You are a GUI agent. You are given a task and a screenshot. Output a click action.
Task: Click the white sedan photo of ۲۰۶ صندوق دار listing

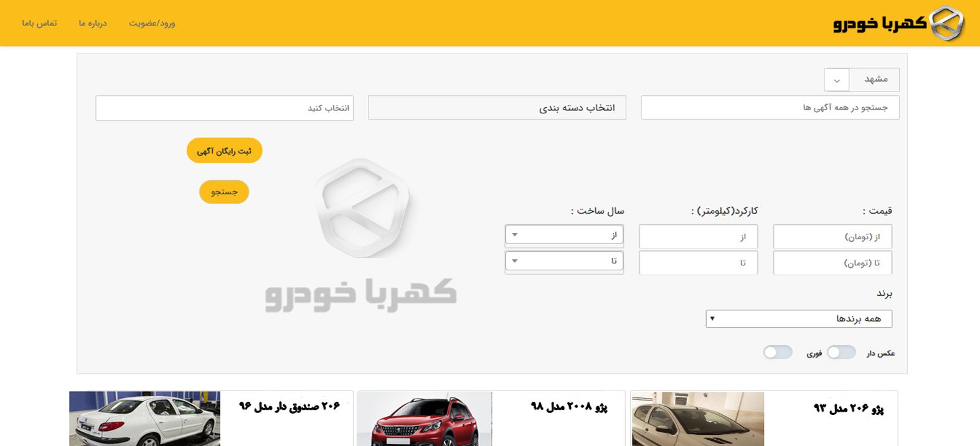click(144, 419)
